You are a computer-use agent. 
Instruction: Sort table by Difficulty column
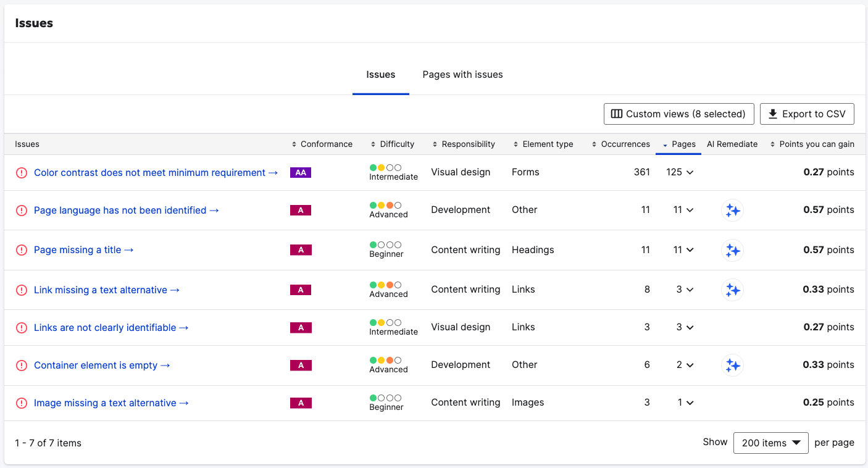tap(393, 144)
